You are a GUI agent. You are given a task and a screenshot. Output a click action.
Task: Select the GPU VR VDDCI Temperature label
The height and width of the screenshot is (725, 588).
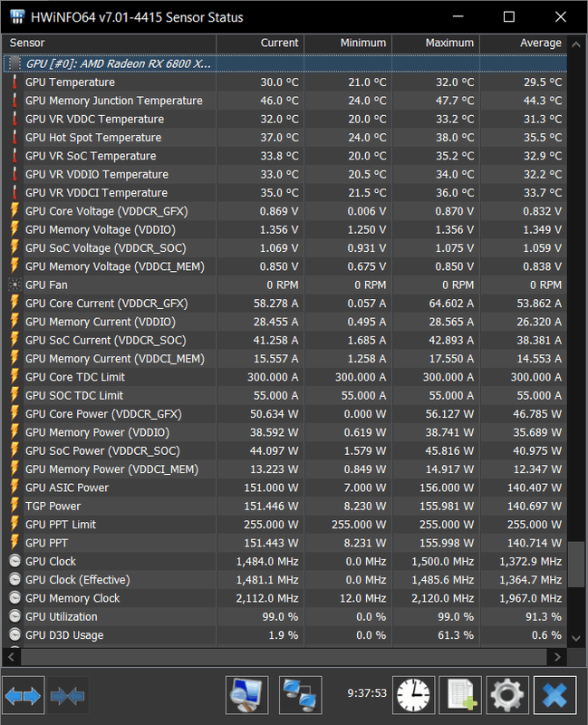pyautogui.click(x=97, y=193)
